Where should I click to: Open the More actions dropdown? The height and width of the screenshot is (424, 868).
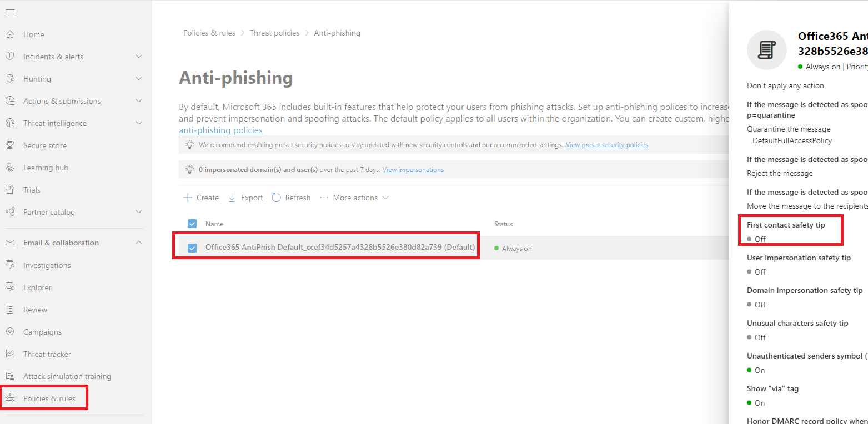click(354, 198)
